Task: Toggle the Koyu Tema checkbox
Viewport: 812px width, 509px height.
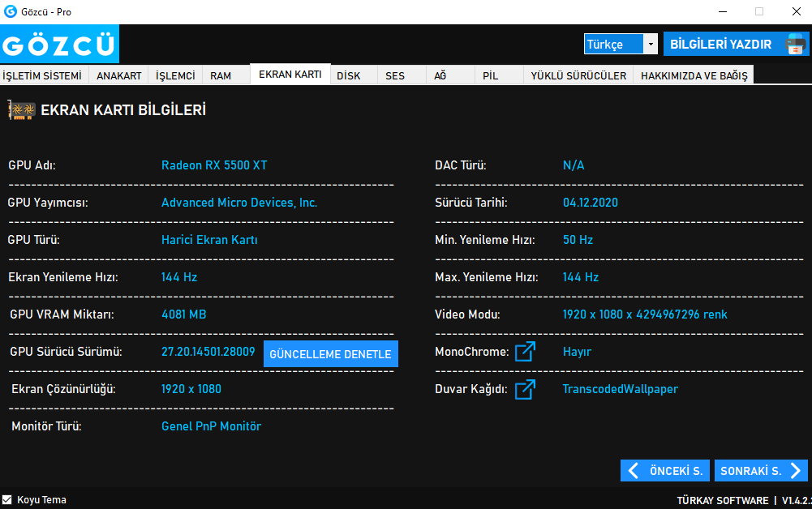Action: [x=6, y=500]
